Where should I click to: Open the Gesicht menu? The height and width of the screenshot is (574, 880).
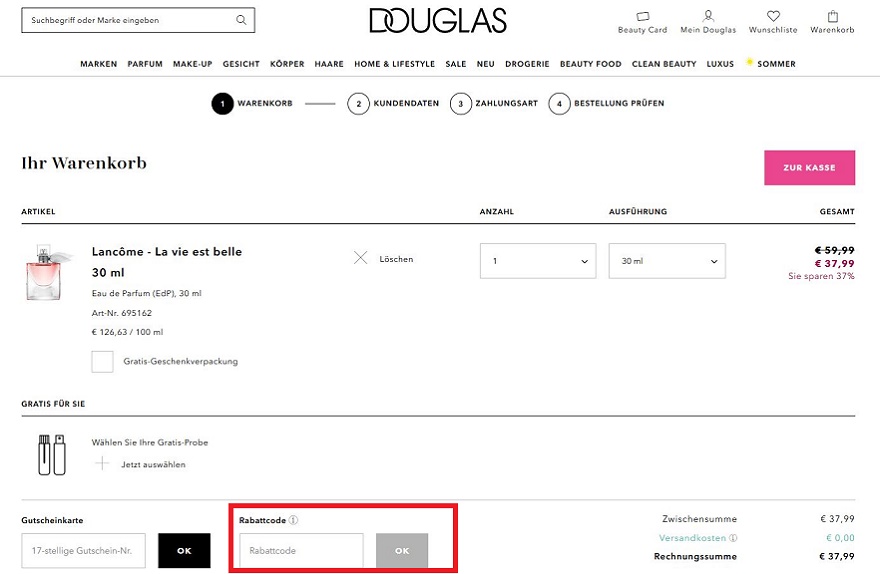pyautogui.click(x=241, y=64)
